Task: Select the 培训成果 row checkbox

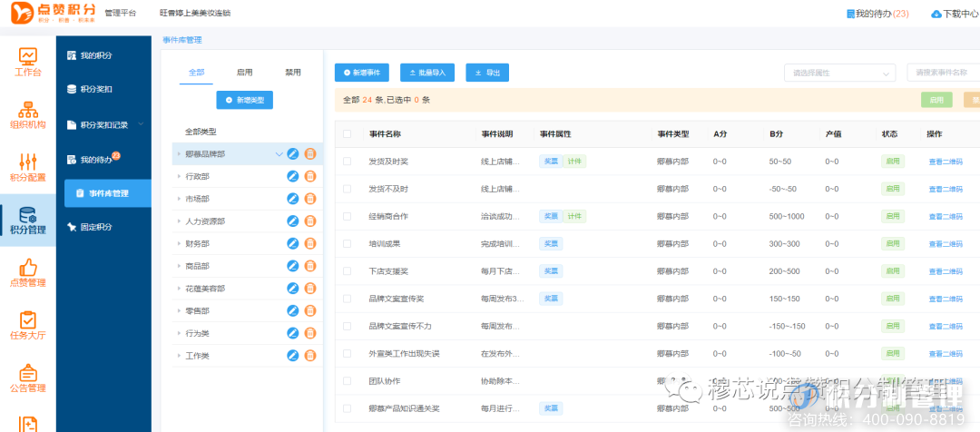Action: click(x=347, y=244)
